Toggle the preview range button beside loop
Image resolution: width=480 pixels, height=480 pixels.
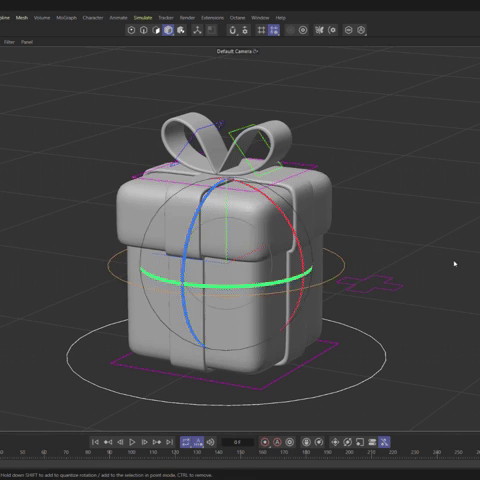point(198,442)
